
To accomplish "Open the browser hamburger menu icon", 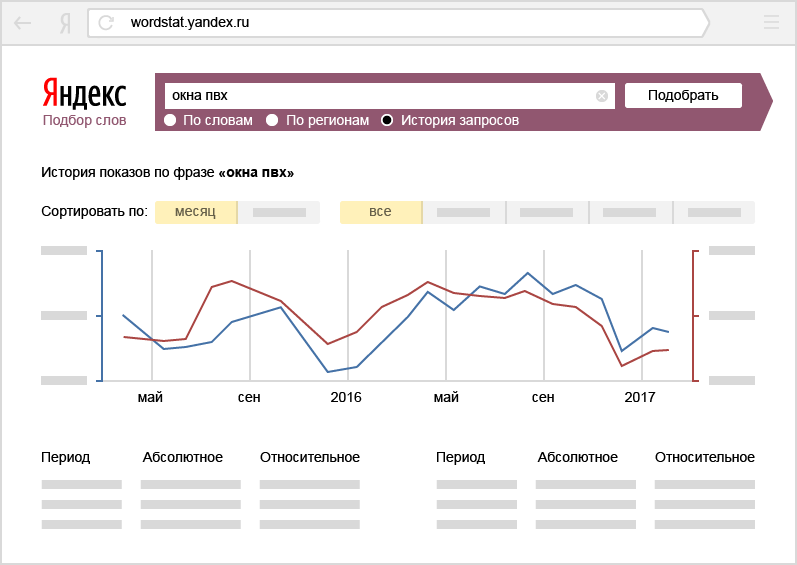I will coord(771,22).
